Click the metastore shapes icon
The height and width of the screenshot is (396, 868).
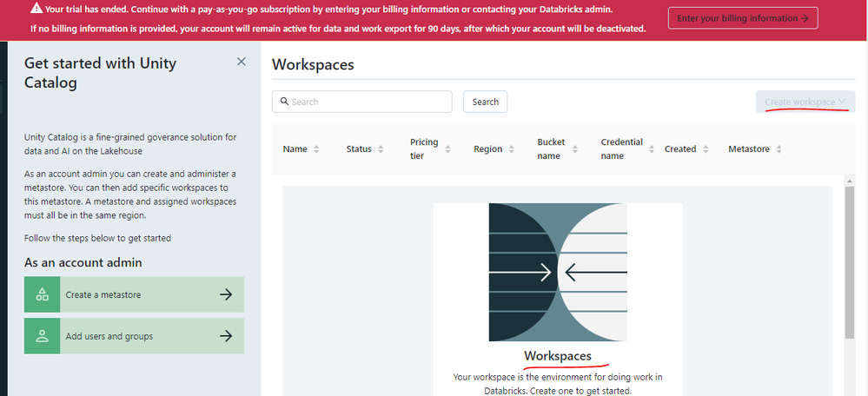coord(42,294)
